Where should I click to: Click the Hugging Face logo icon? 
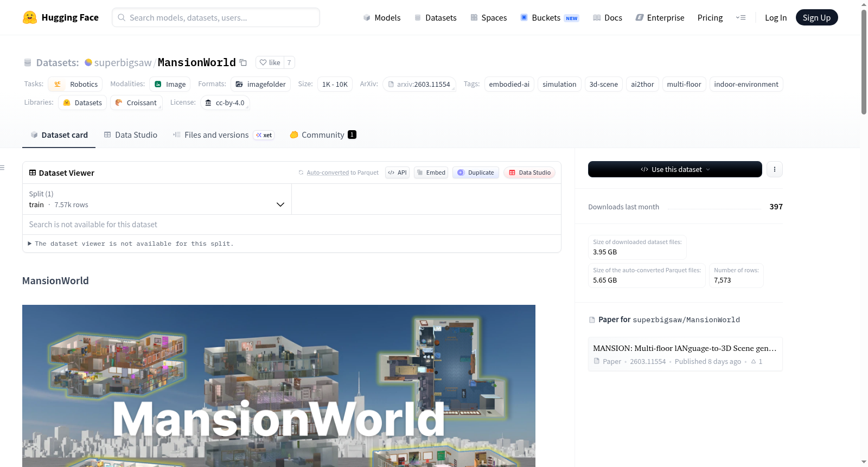point(30,17)
